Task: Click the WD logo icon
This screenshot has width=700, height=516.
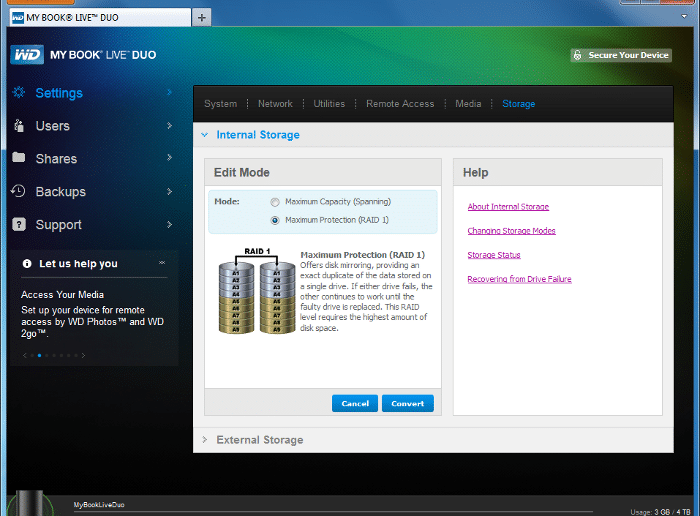Action: [x=27, y=54]
